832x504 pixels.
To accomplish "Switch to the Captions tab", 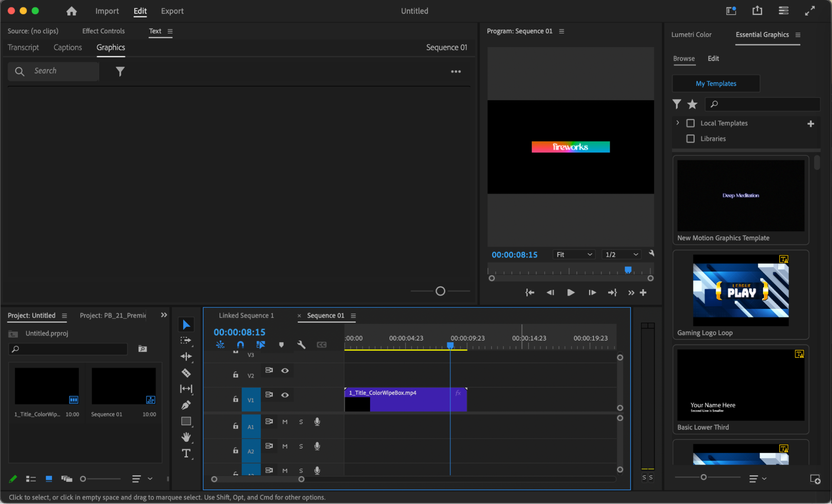I will [x=67, y=47].
